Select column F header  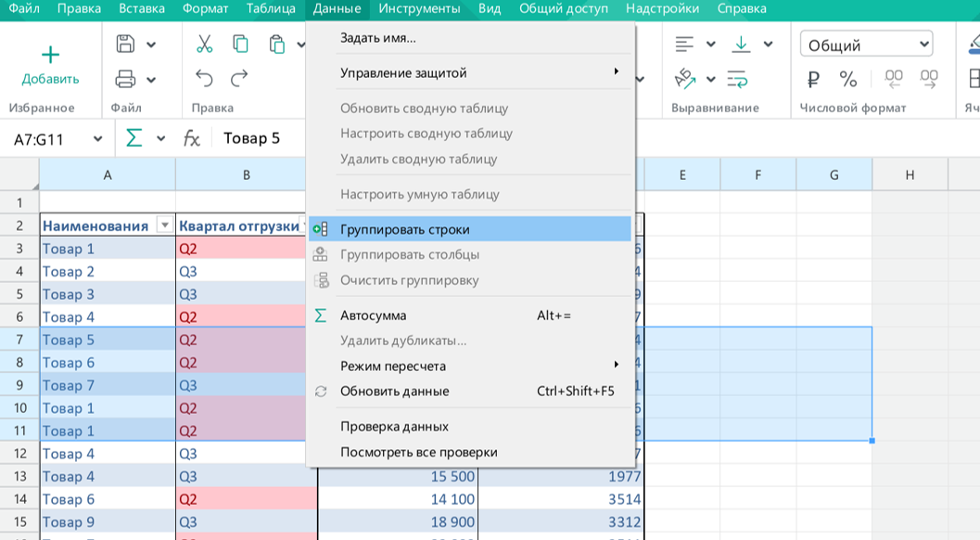click(x=758, y=175)
